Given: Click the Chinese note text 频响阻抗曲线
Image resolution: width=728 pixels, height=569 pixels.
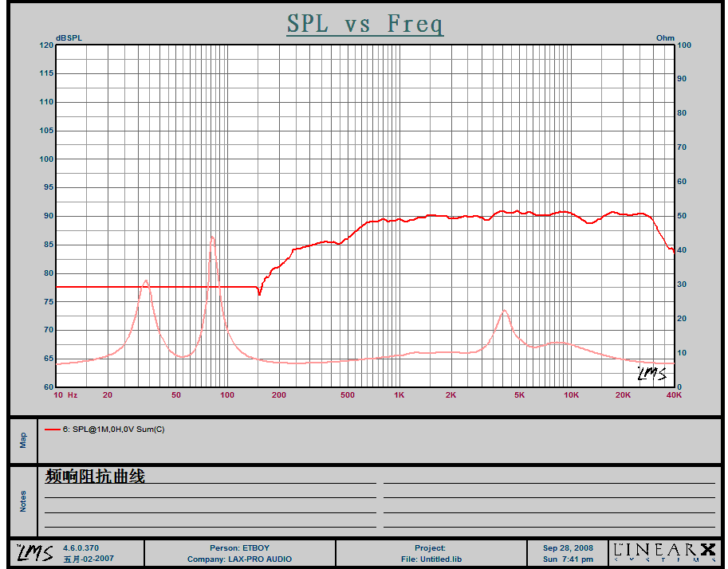Looking at the screenshot, I should click(x=95, y=477).
